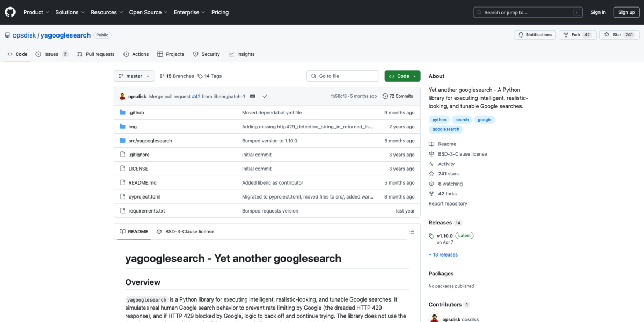Click the LICENSE file icon
The height and width of the screenshot is (322, 644).
point(122,168)
